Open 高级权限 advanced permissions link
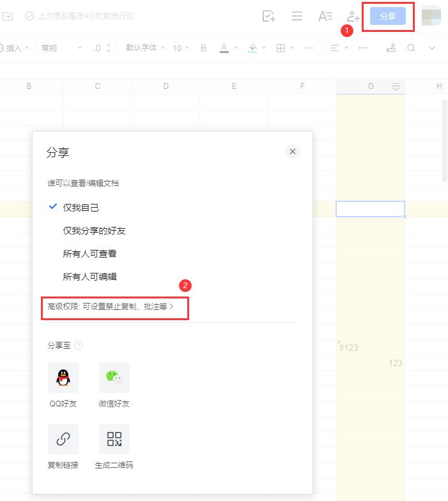 [110, 307]
